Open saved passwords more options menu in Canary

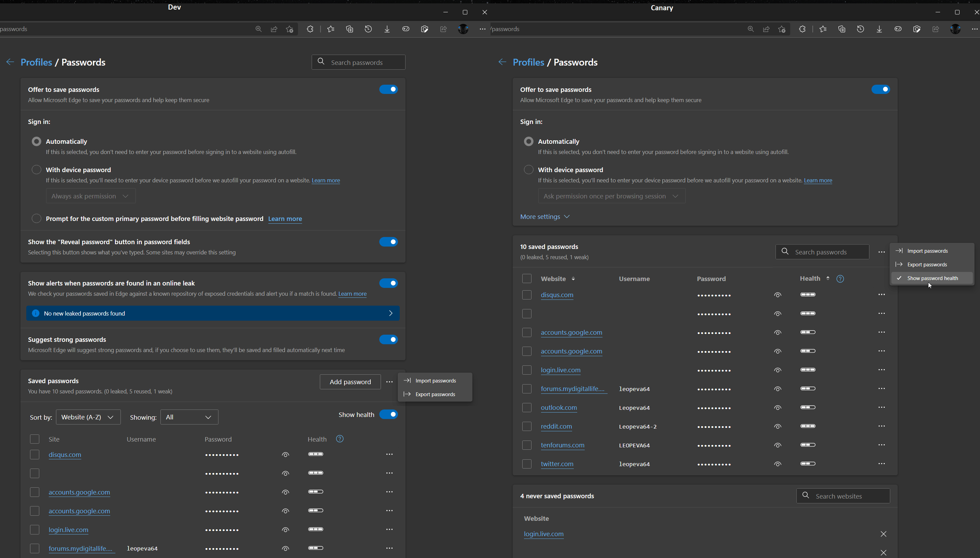pyautogui.click(x=881, y=252)
